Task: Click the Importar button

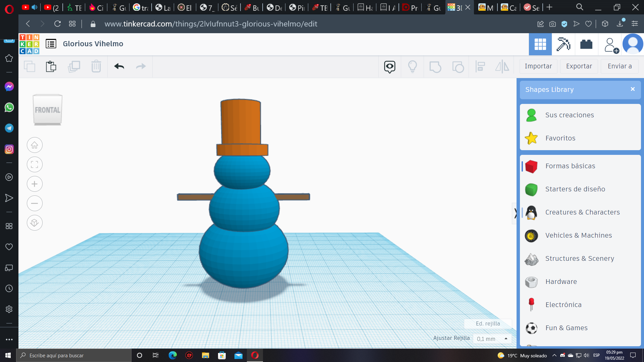Action: 538,66
